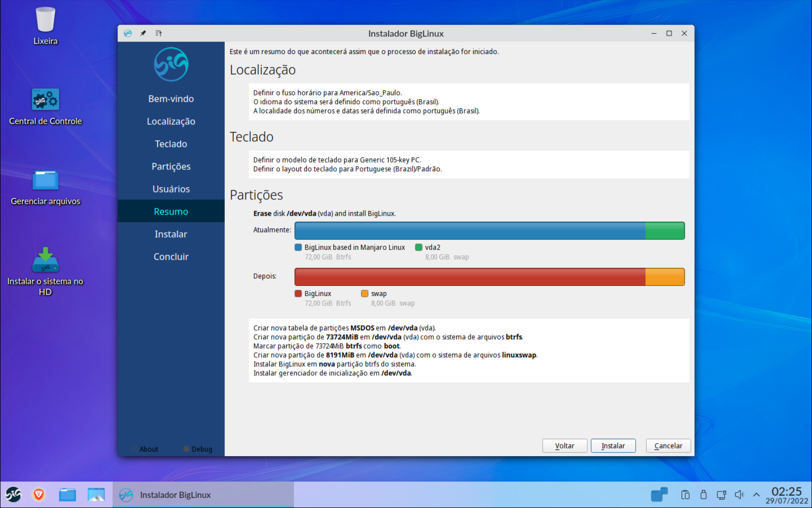Select the Instalar step in sidebar
The image size is (812, 508).
(x=171, y=234)
